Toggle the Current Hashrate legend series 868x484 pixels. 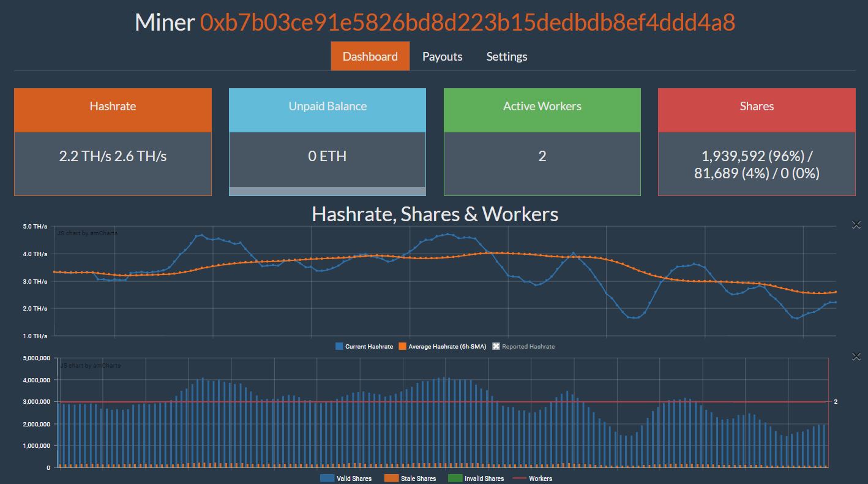[364, 347]
